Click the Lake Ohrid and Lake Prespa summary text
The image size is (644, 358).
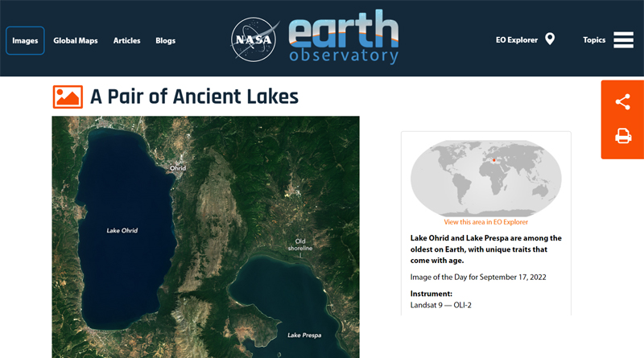(x=486, y=249)
